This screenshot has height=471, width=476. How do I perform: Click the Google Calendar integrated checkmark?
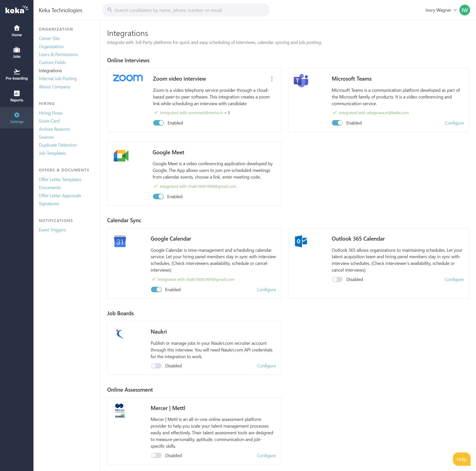[x=153, y=279]
